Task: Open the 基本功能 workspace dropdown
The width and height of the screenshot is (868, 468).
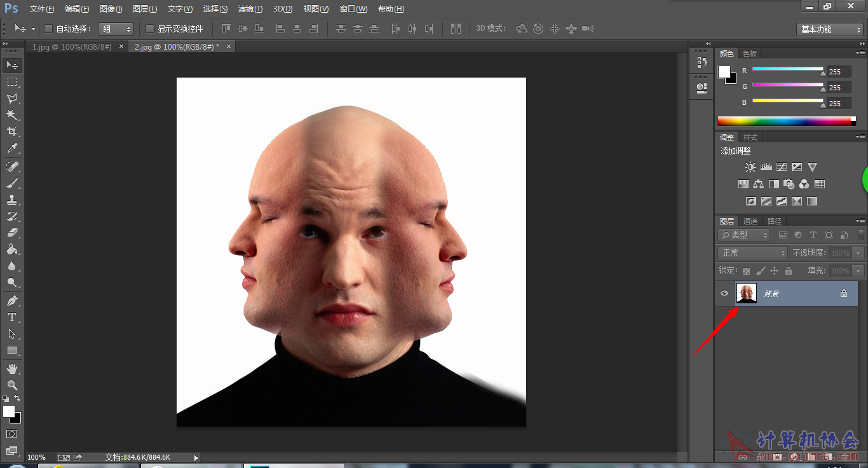Action: 829,29
